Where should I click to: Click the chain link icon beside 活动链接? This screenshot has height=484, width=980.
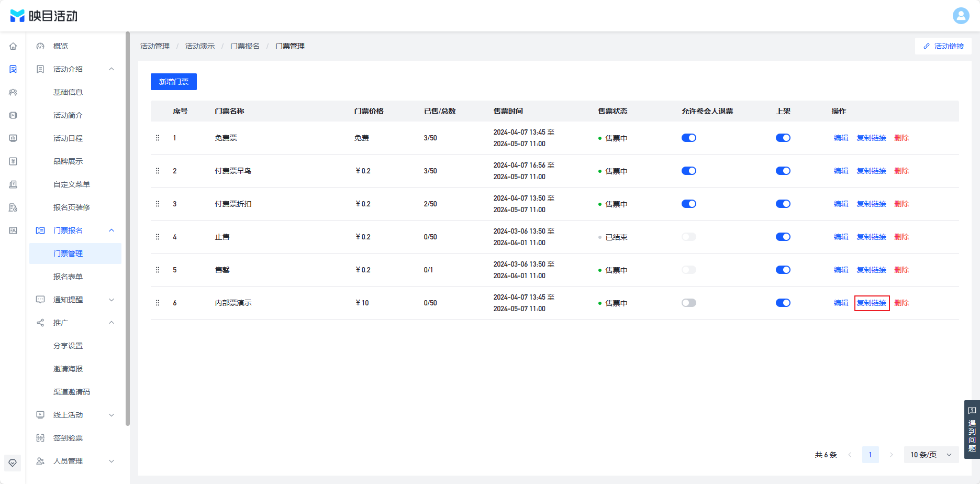[927, 46]
